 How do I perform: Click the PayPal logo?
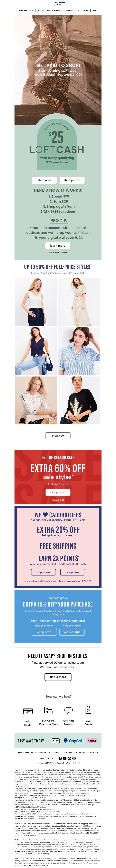[73, 741]
